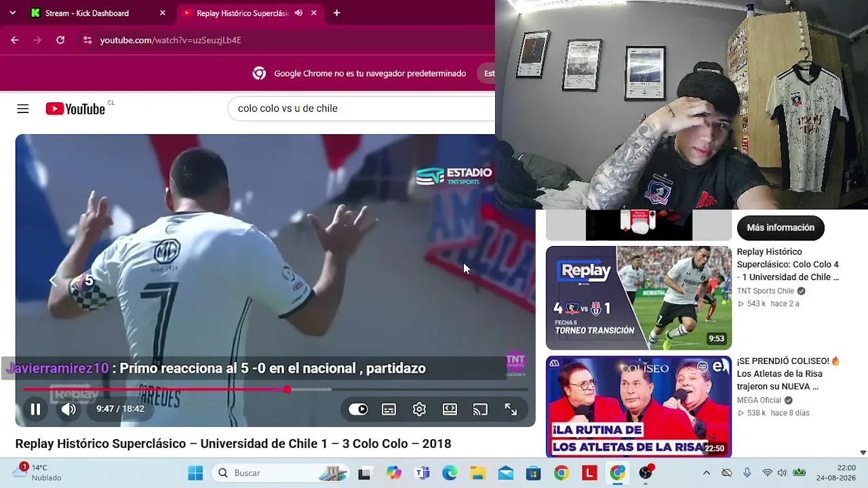Open the Mail app on the taskbar
This screenshot has height=488, width=868.
point(506,473)
